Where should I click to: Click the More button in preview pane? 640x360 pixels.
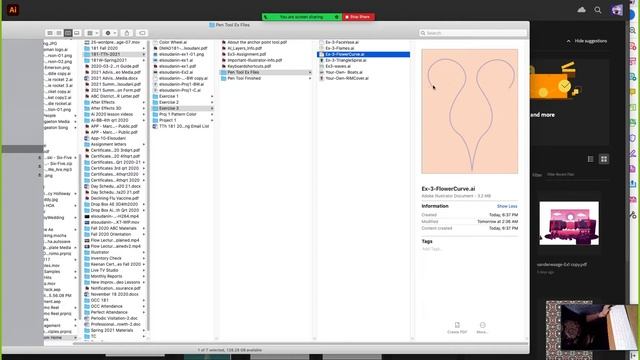point(482,328)
